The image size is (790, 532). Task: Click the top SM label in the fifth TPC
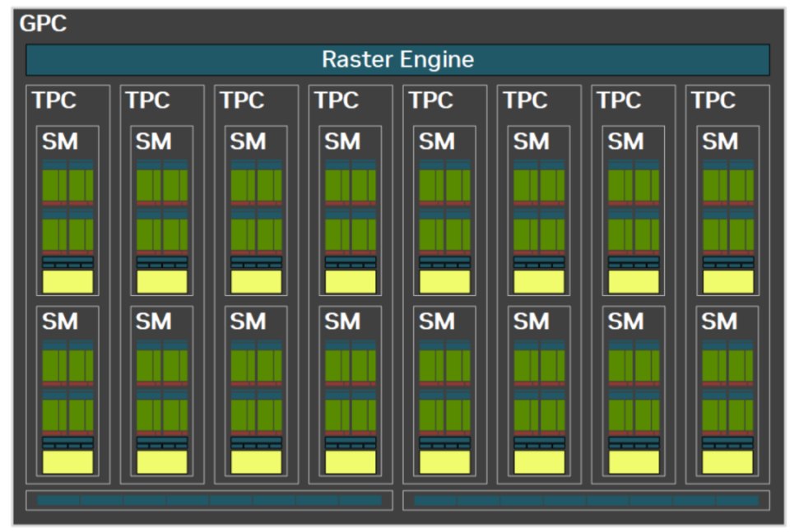click(x=436, y=142)
